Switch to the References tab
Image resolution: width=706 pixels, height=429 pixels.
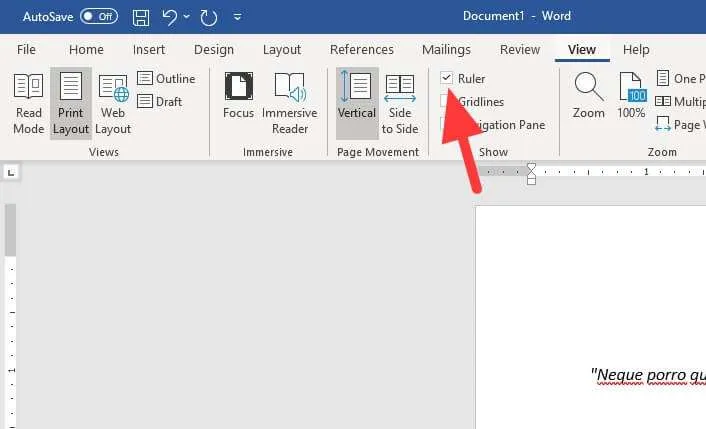coord(362,50)
